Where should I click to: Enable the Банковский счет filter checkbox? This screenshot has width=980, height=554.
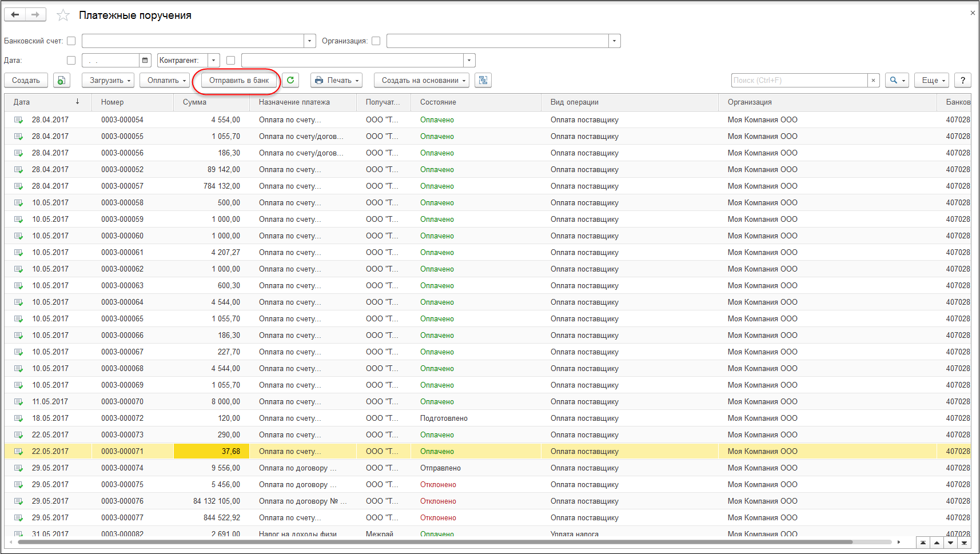[x=71, y=41]
